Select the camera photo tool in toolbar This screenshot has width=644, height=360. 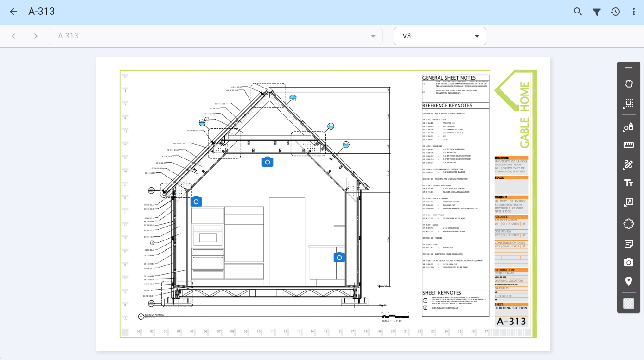[x=629, y=263]
